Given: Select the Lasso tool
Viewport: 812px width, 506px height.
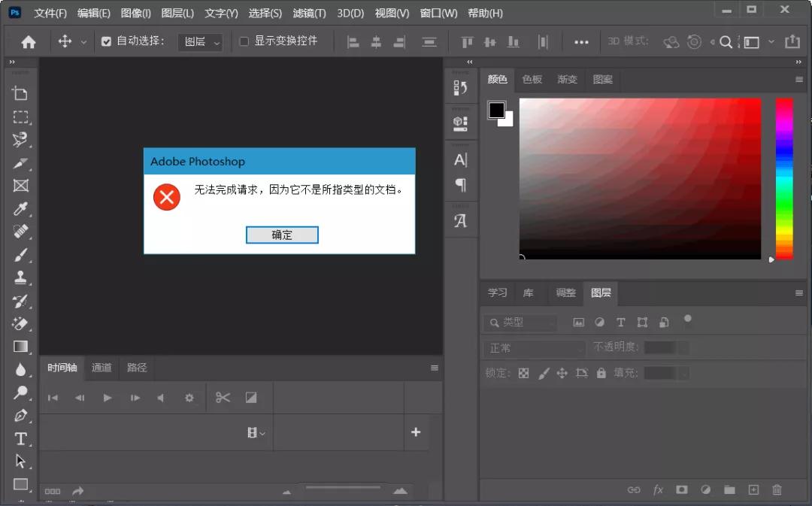Looking at the screenshot, I should pyautogui.click(x=20, y=140).
